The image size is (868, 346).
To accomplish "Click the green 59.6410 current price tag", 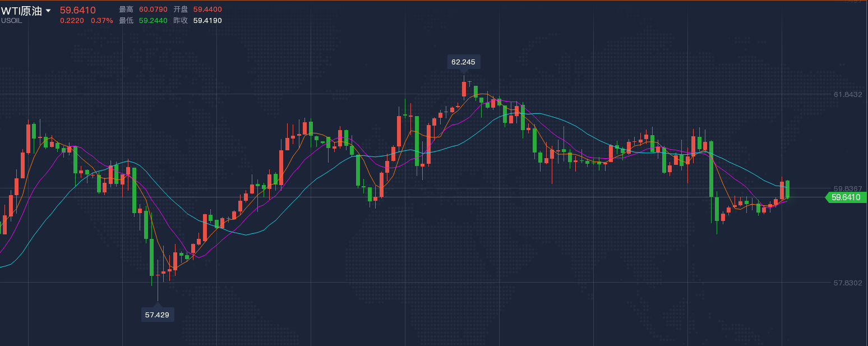I will point(847,197).
